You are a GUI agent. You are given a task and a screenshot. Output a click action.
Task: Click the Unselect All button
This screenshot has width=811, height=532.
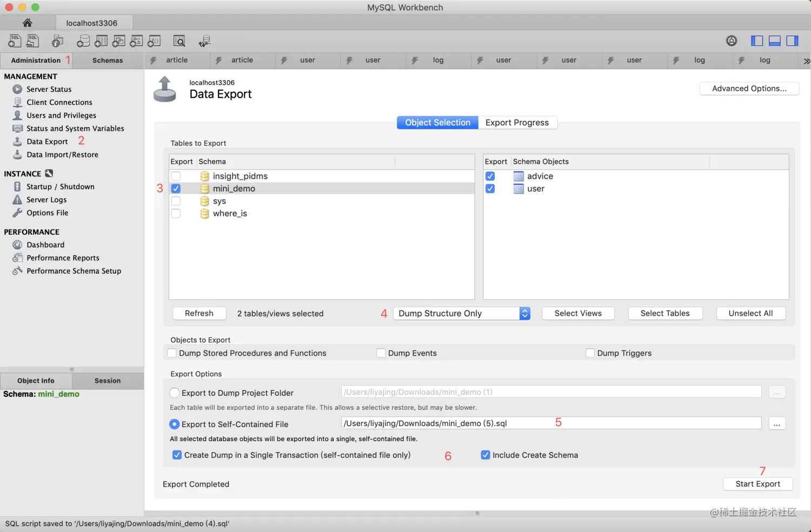coord(751,314)
